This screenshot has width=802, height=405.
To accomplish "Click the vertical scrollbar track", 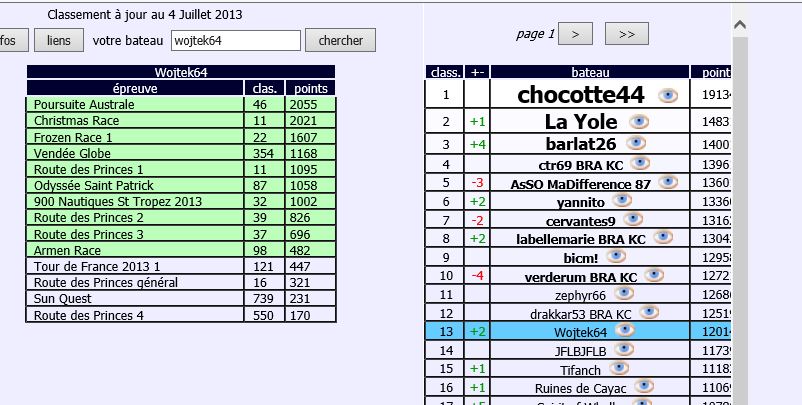I will (740, 220).
